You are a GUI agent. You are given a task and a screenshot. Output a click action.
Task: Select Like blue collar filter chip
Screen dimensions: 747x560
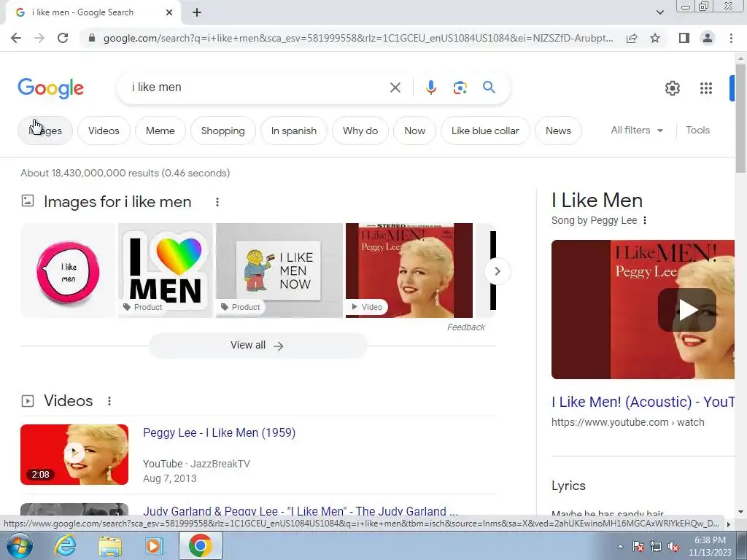(x=485, y=131)
